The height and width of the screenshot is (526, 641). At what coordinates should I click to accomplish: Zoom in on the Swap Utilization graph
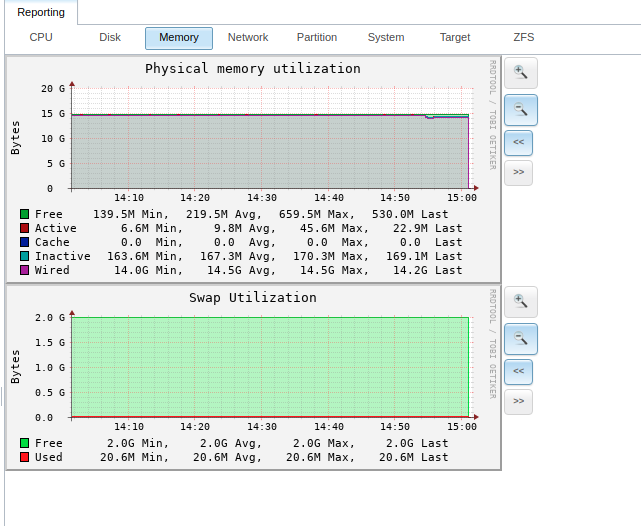pos(520,302)
